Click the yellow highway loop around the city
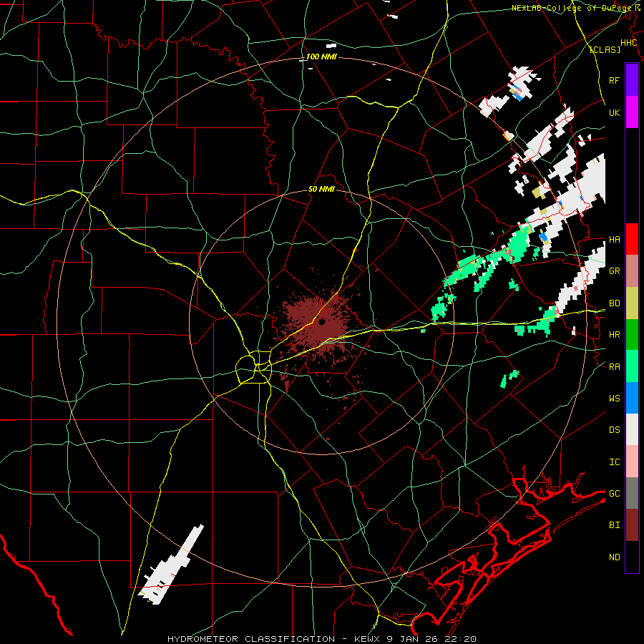 pyautogui.click(x=254, y=367)
